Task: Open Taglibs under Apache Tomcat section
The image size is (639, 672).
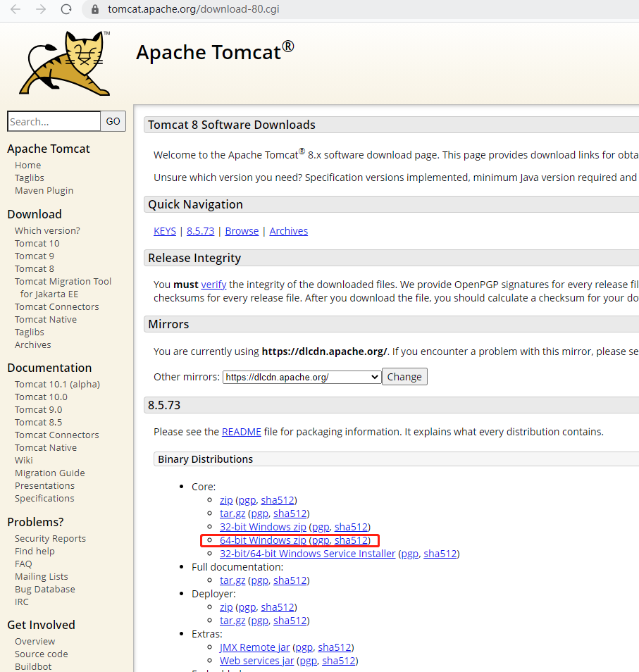Action: pyautogui.click(x=29, y=178)
